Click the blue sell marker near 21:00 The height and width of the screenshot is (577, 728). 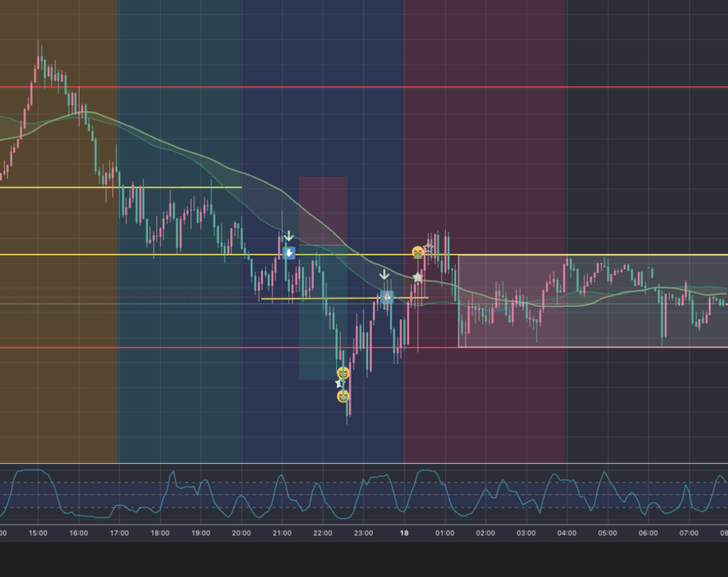[x=289, y=253]
